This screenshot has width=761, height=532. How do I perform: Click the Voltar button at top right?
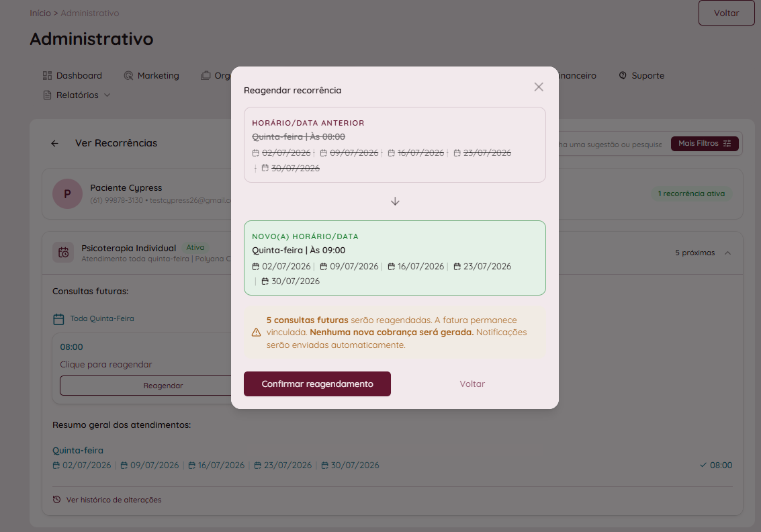[x=726, y=13]
